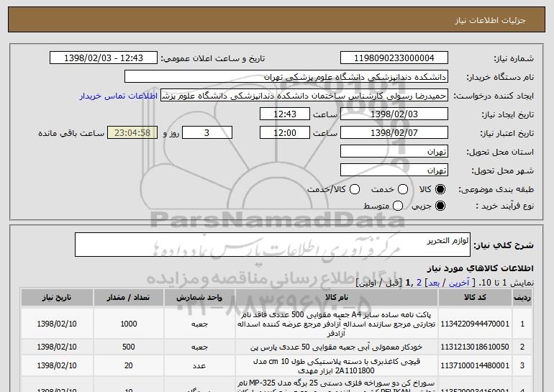554x392 pixels.
Task: Click delivery city field تهران
Action: pos(394,170)
